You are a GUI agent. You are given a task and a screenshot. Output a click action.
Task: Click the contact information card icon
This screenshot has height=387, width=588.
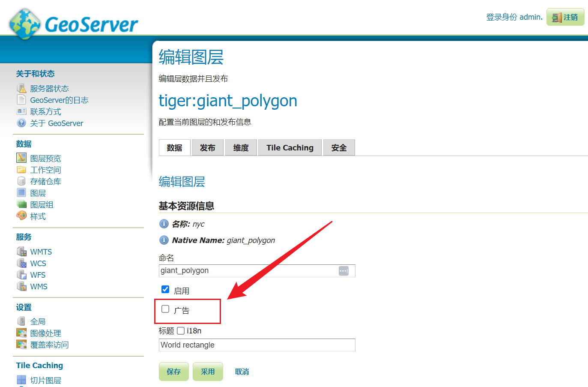[x=21, y=111]
